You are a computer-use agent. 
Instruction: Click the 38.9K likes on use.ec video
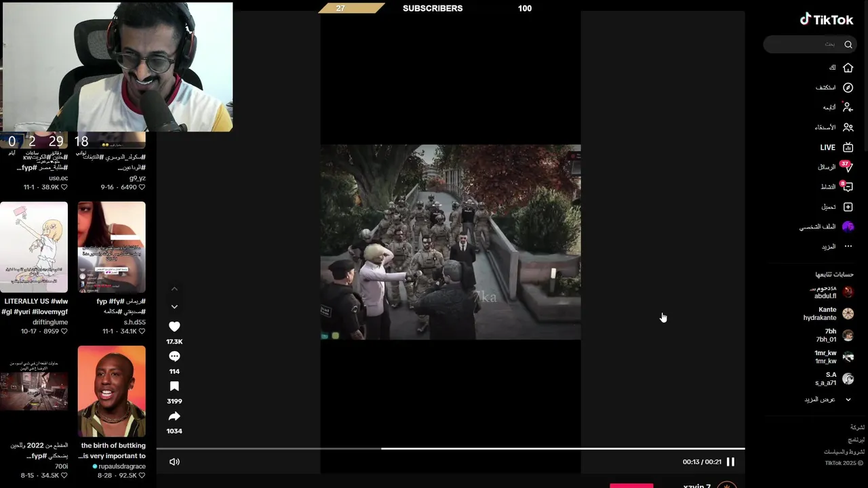point(55,187)
